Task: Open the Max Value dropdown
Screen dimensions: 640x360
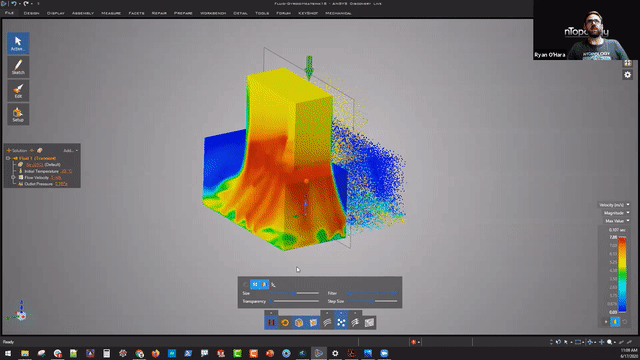Action: coord(617,221)
